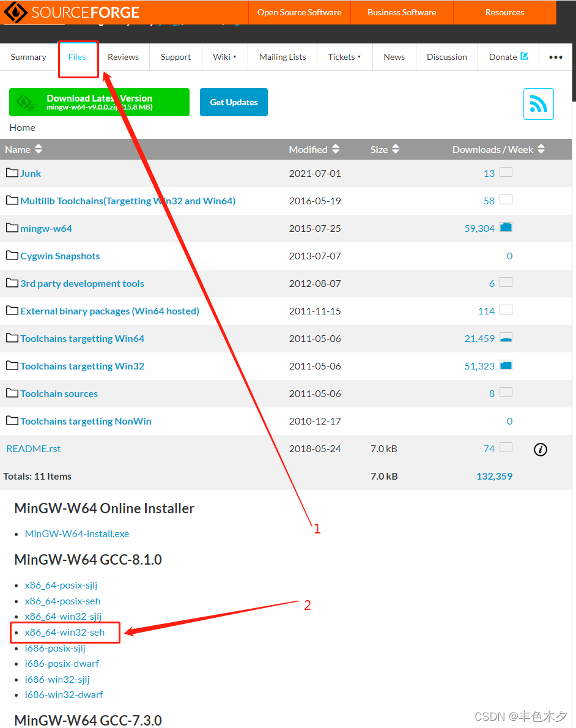
Task: Click the Get Updates button
Action: click(x=234, y=102)
